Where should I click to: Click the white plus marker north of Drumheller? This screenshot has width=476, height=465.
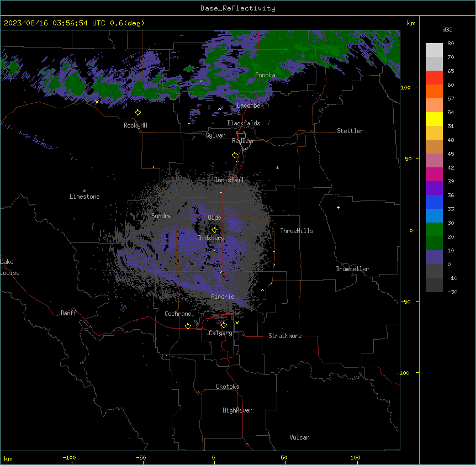pyautogui.click(x=338, y=207)
